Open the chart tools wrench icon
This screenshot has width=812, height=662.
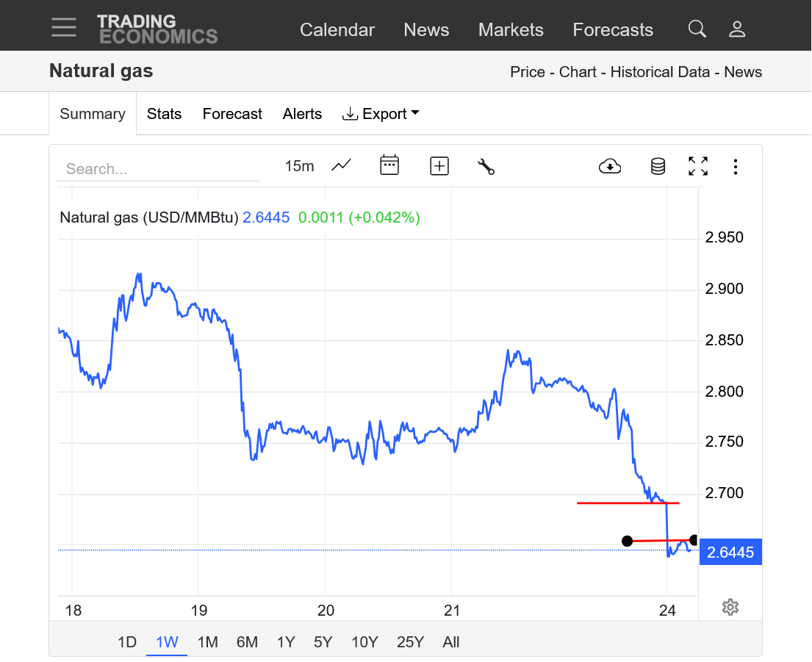486,167
